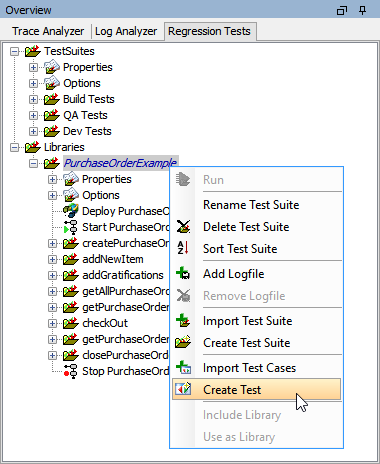
Task: Switch to the Trace Analyzer tab
Action: tap(48, 31)
